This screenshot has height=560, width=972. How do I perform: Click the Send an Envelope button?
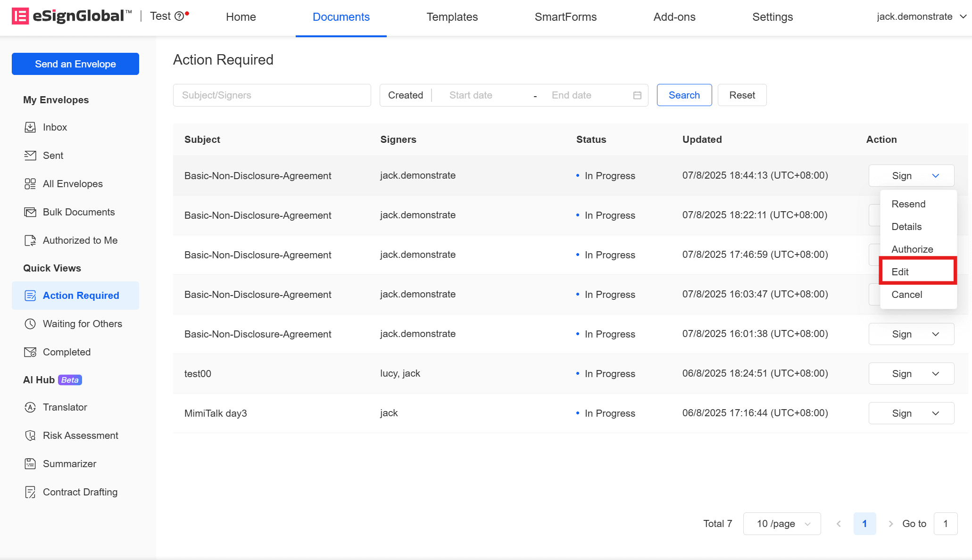(75, 64)
